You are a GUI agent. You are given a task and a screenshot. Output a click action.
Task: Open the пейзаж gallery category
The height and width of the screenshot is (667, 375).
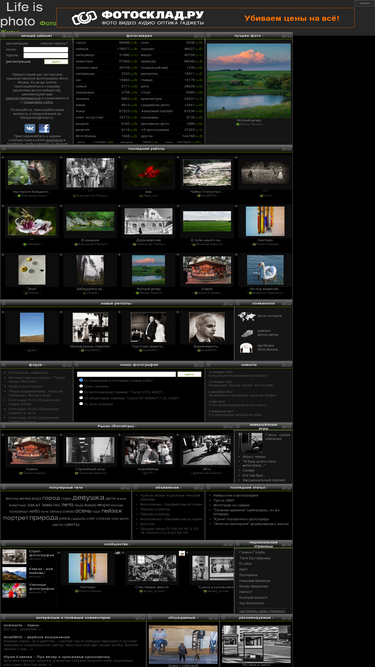(82, 49)
